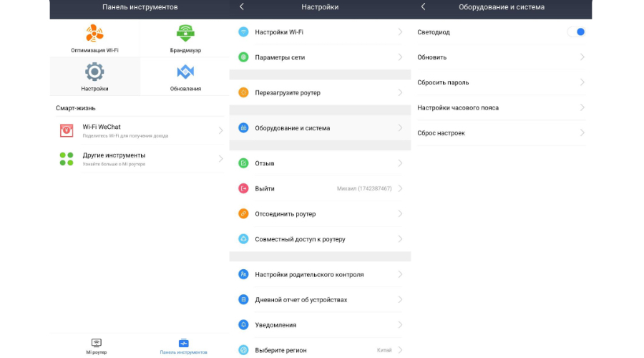
Task: Click the Wi-Fi WeChat red icon
Action: [67, 130]
